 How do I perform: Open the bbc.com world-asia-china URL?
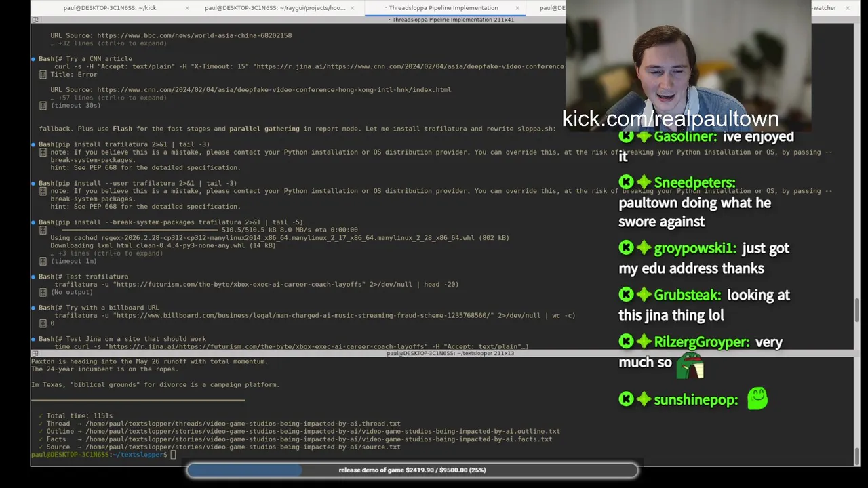point(194,35)
